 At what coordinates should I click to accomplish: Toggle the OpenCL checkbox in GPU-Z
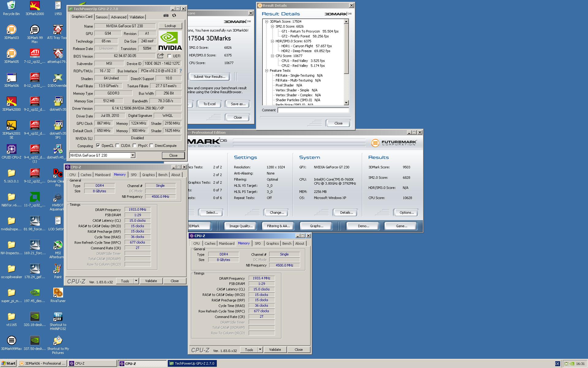98,146
